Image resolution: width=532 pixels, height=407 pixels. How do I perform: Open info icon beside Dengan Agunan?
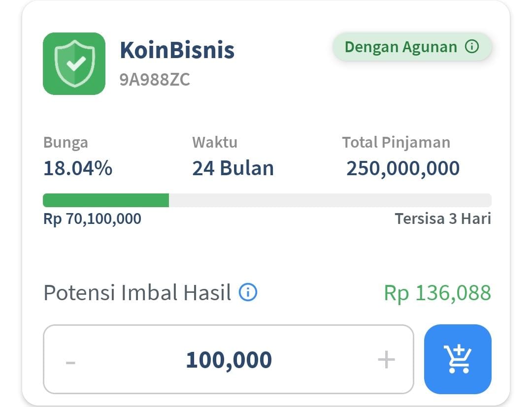pyautogui.click(x=472, y=47)
